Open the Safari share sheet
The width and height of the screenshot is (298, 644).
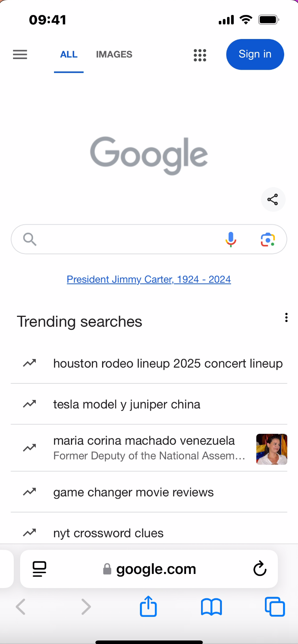pos(148,607)
